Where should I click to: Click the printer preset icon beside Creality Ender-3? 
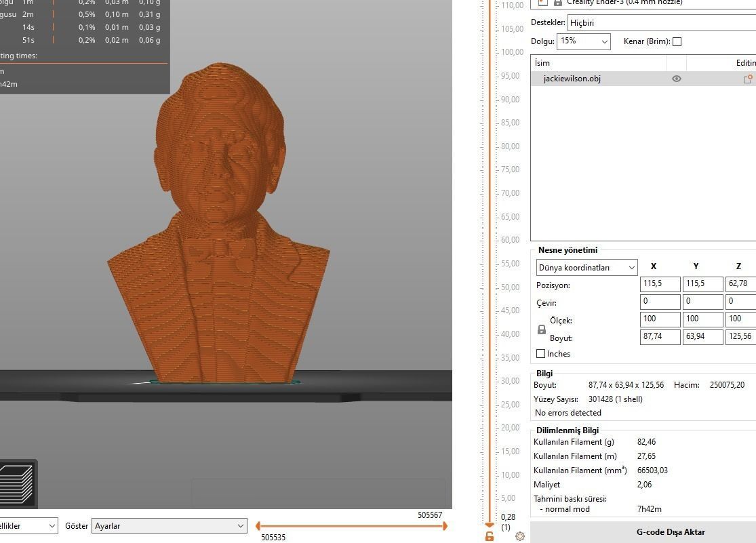point(543,3)
